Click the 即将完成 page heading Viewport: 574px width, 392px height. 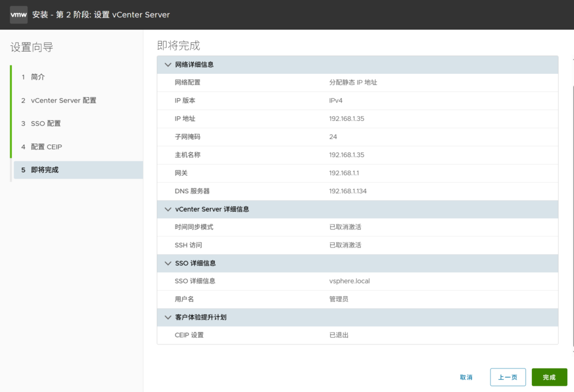[179, 46]
